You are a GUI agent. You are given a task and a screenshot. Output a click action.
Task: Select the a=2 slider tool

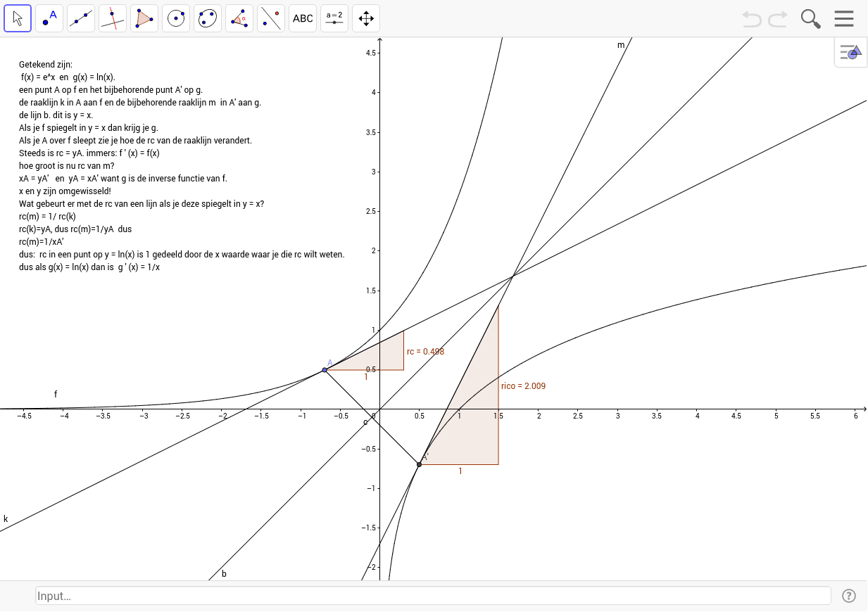click(x=334, y=18)
